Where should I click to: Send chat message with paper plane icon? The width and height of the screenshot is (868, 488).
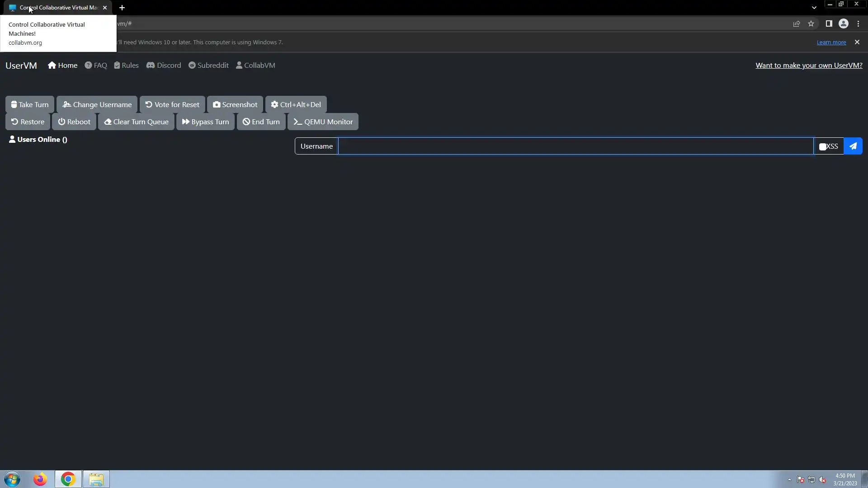853,146
